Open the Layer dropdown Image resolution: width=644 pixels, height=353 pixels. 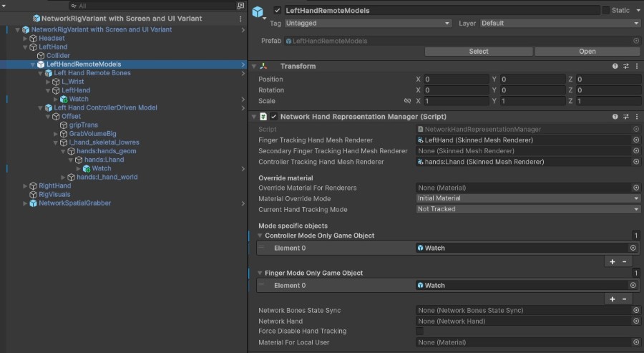[x=560, y=24]
